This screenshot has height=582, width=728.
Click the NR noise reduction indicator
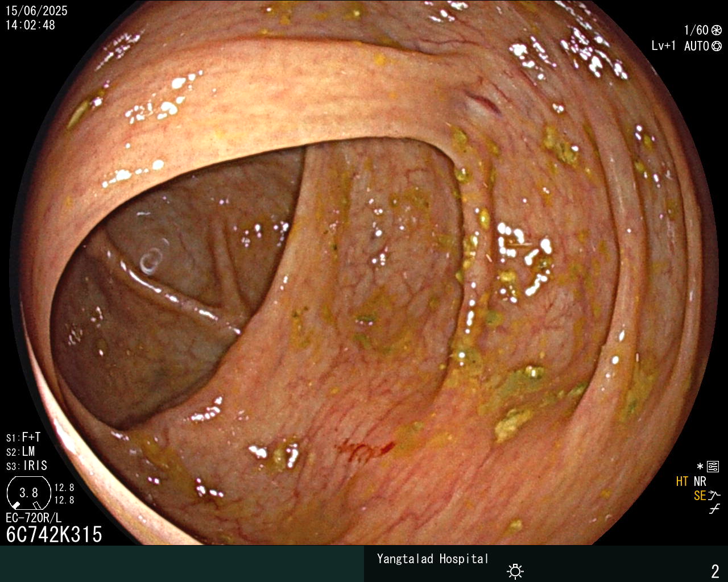[700, 481]
